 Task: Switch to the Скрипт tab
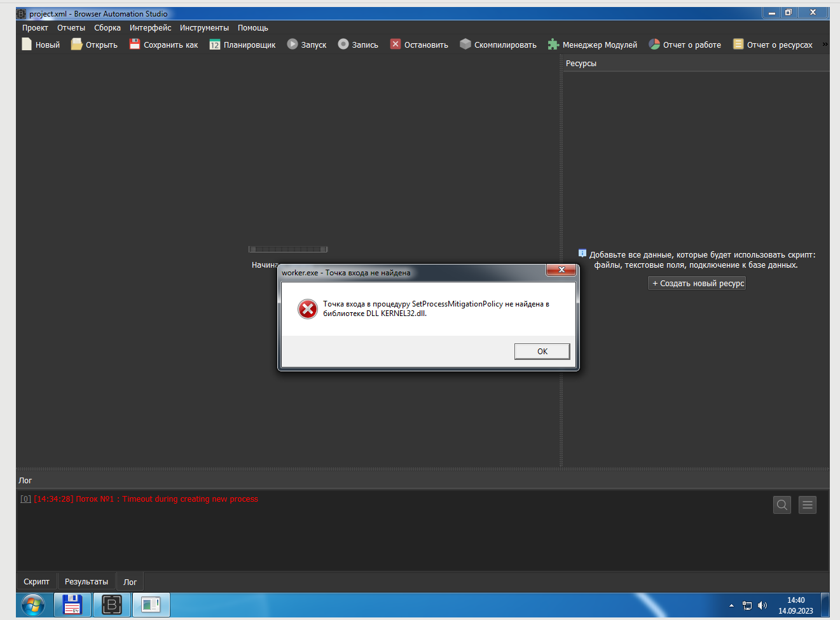36,581
